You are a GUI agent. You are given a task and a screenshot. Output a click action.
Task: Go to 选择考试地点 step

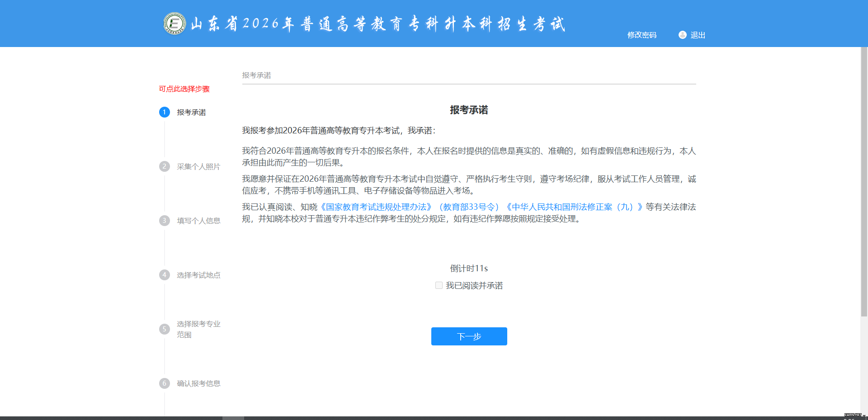coord(198,275)
